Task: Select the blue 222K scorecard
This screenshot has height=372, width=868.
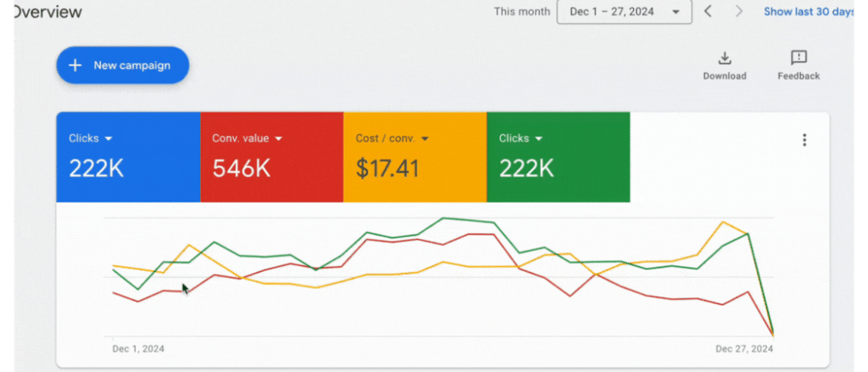Action: point(127,169)
